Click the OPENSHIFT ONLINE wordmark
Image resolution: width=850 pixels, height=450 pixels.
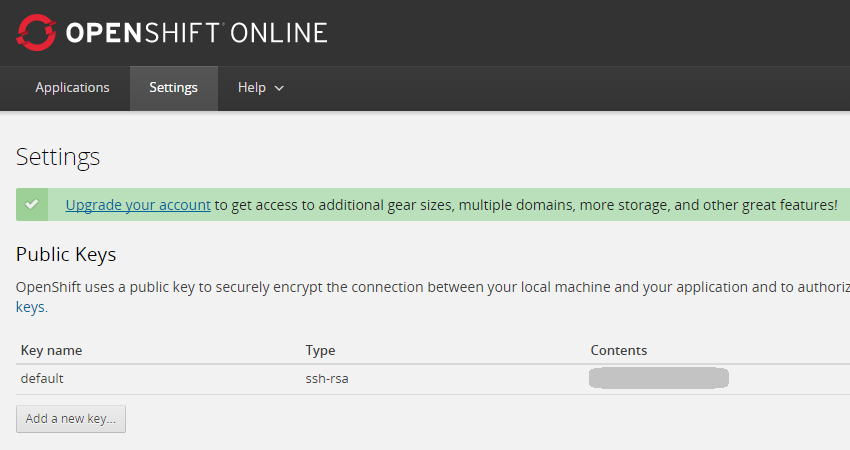pyautogui.click(x=196, y=33)
